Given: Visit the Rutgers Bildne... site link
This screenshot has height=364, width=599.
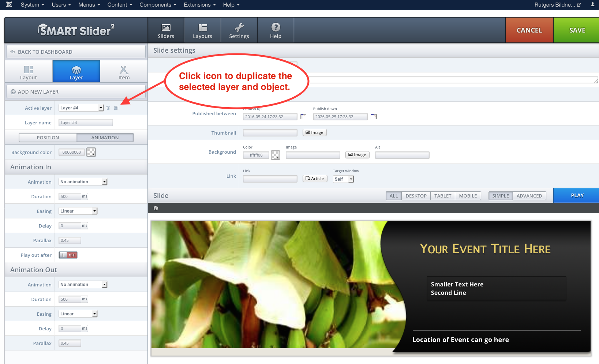Looking at the screenshot, I should tap(558, 5).
